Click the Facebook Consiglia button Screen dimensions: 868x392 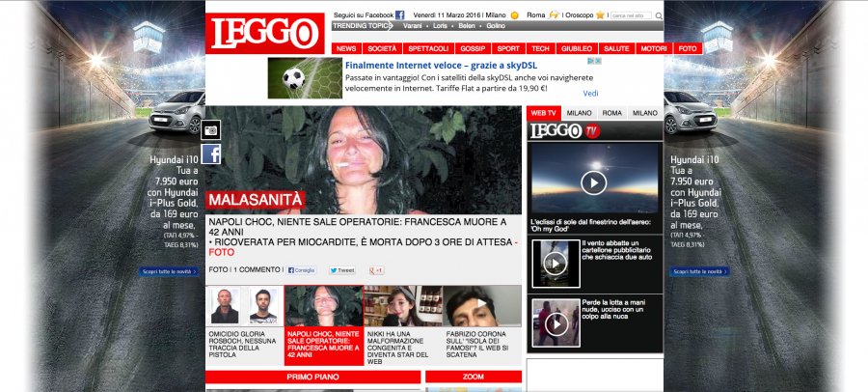point(302,270)
